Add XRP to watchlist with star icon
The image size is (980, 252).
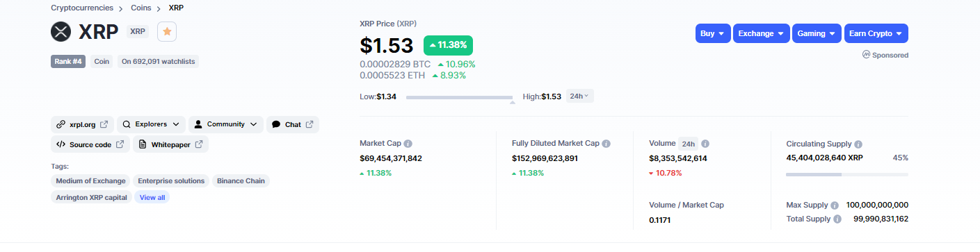[x=167, y=32]
